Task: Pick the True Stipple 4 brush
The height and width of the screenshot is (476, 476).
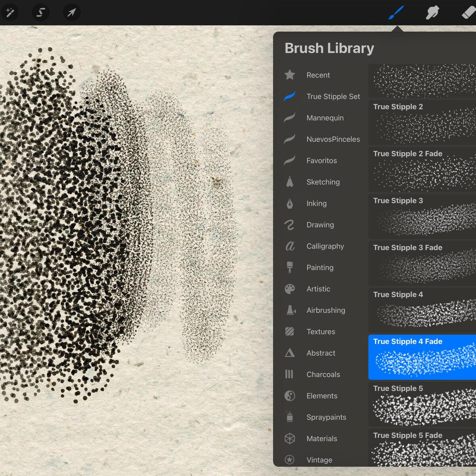Action: click(x=422, y=310)
